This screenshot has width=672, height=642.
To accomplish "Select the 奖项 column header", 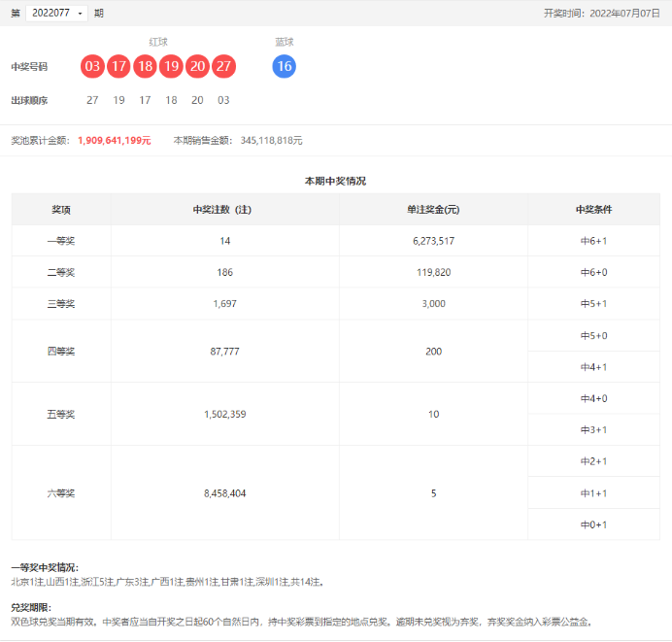I will pos(61,209).
